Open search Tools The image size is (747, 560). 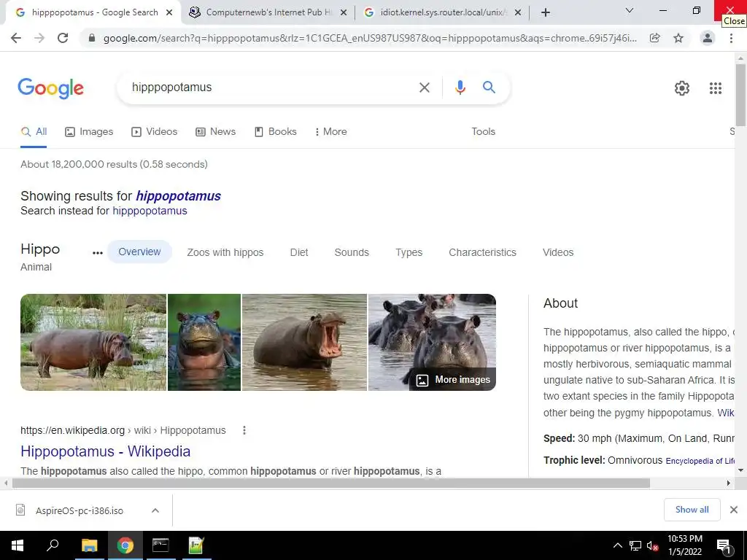point(483,132)
